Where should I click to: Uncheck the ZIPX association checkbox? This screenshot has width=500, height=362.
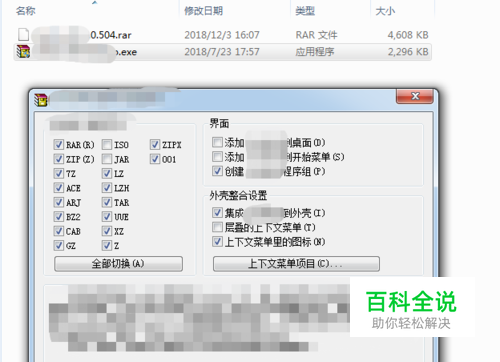tap(155, 145)
